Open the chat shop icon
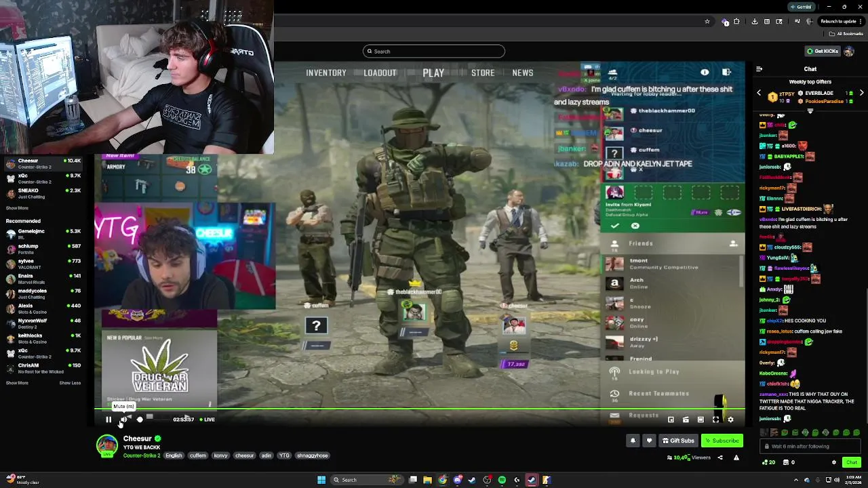The width and height of the screenshot is (868, 488). click(x=786, y=462)
